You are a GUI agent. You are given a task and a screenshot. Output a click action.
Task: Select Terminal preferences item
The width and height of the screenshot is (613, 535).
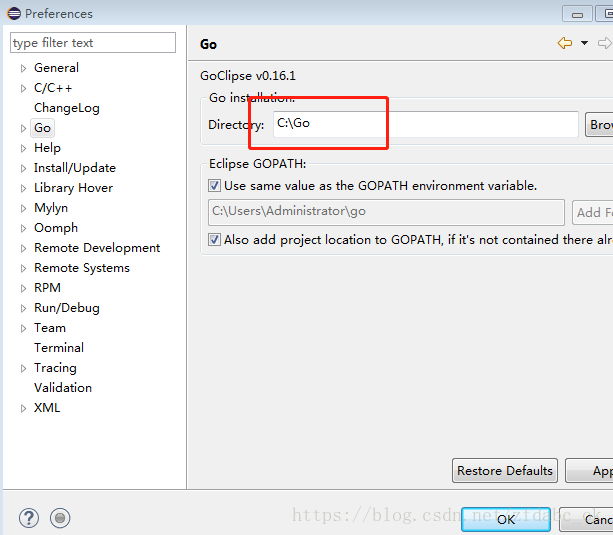(59, 348)
